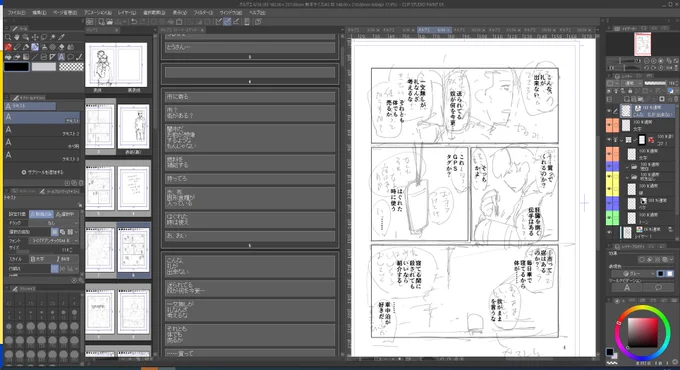Select the Hand move-view tool

point(17,37)
